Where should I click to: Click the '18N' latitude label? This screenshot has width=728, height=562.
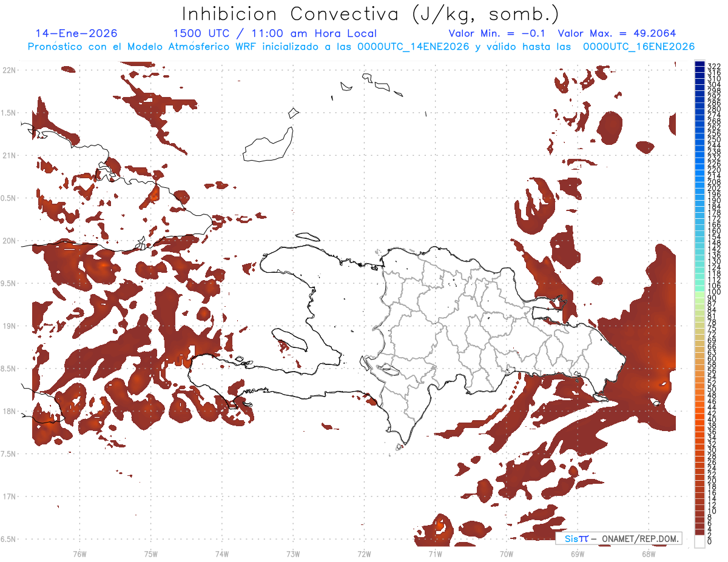8,412
